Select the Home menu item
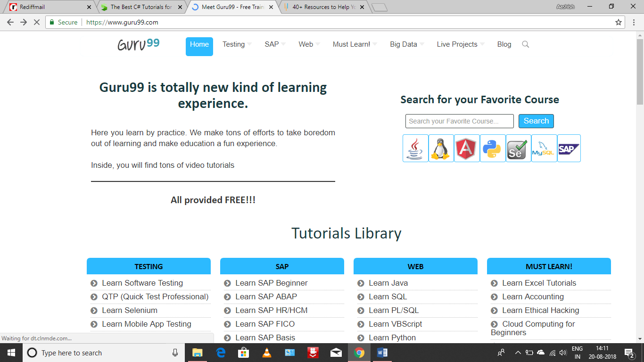The image size is (644, 362). click(x=199, y=44)
